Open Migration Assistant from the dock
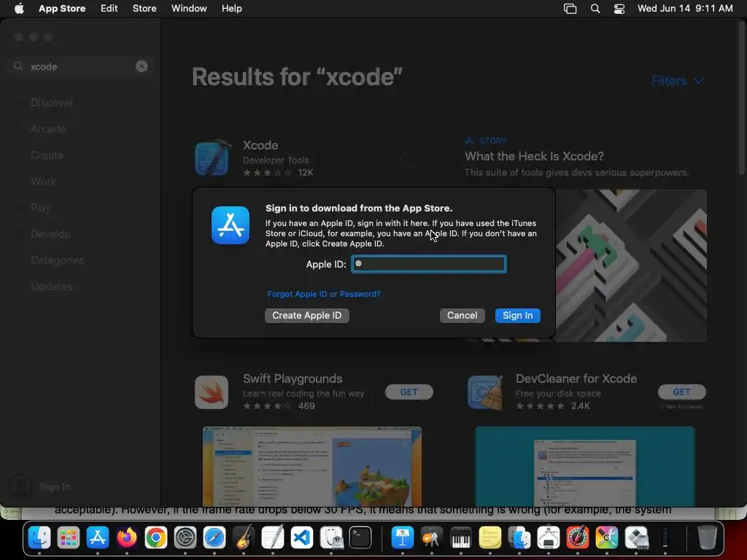This screenshot has height=560, width=747. point(519,538)
